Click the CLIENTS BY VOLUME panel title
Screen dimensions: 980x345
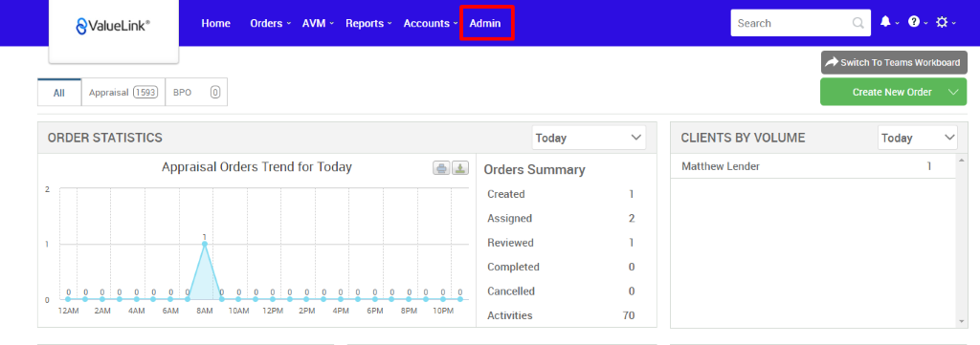pos(743,138)
